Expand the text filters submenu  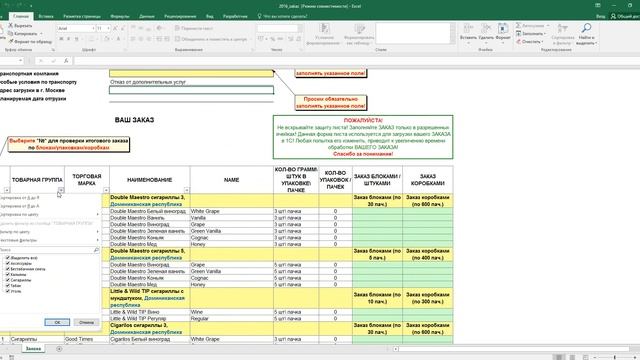(50, 240)
